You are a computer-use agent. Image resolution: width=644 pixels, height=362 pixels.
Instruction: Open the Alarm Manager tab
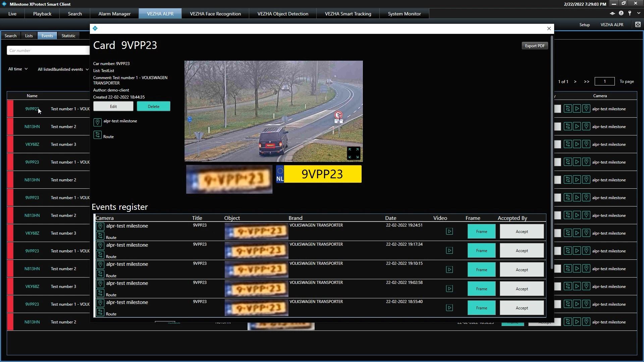(x=114, y=14)
